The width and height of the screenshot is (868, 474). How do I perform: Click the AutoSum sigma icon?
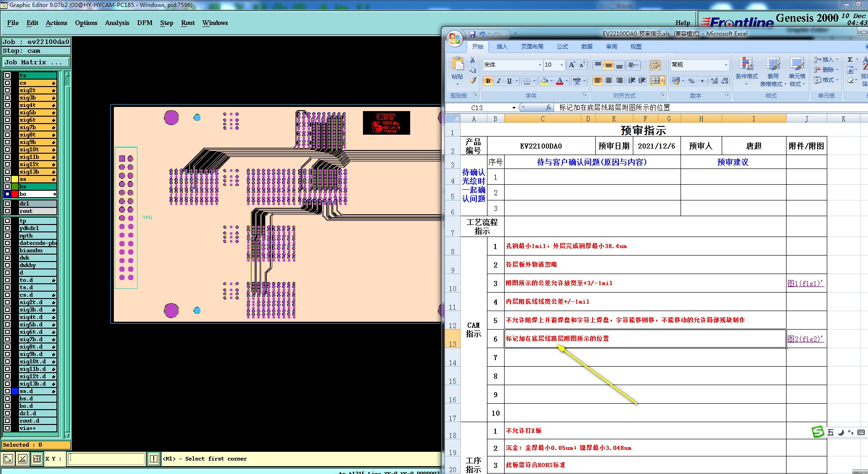[x=850, y=60]
